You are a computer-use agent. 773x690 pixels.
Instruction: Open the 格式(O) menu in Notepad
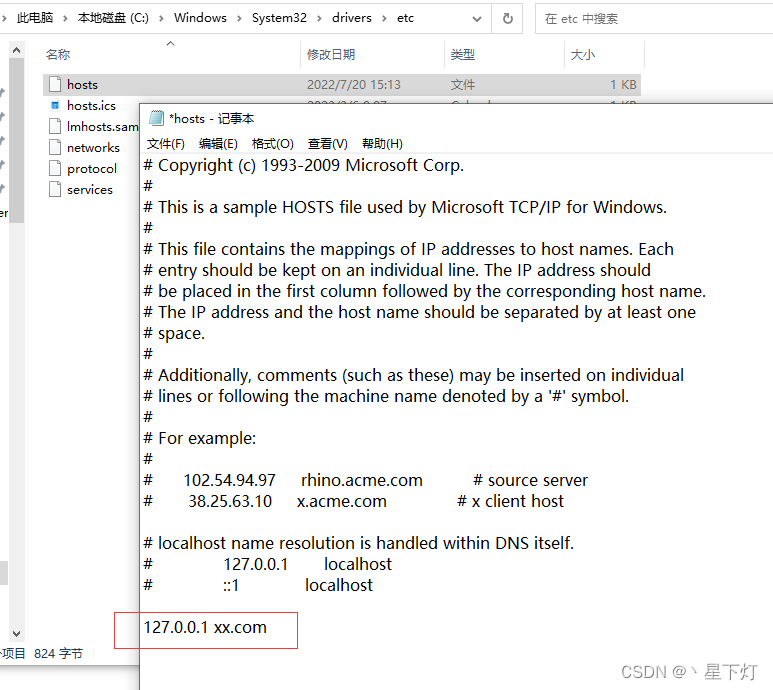(x=273, y=144)
